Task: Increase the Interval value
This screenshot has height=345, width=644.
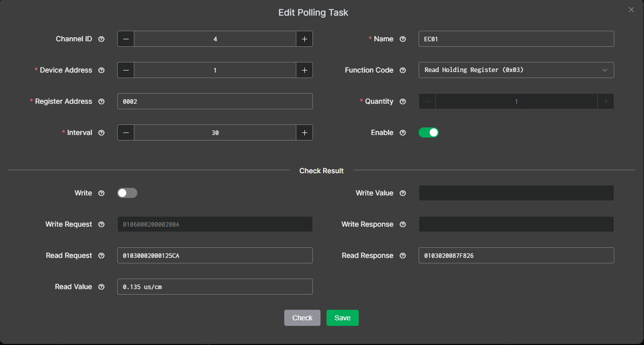Action: (304, 132)
